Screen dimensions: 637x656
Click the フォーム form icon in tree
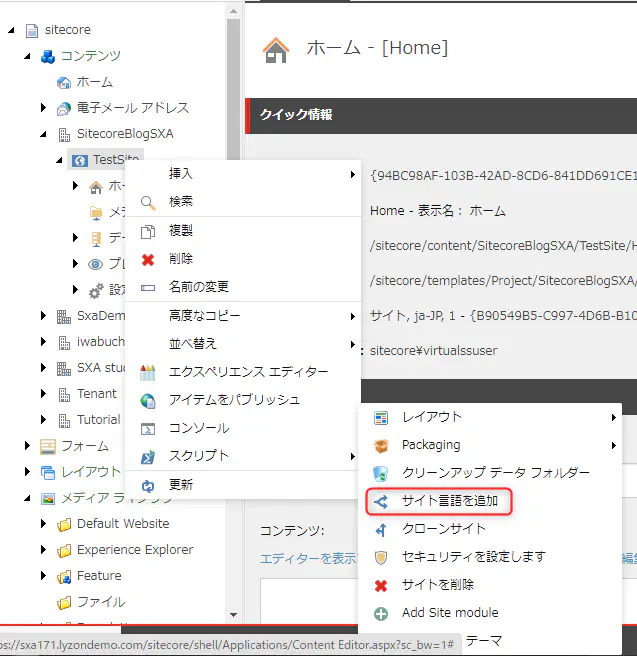[x=48, y=446]
